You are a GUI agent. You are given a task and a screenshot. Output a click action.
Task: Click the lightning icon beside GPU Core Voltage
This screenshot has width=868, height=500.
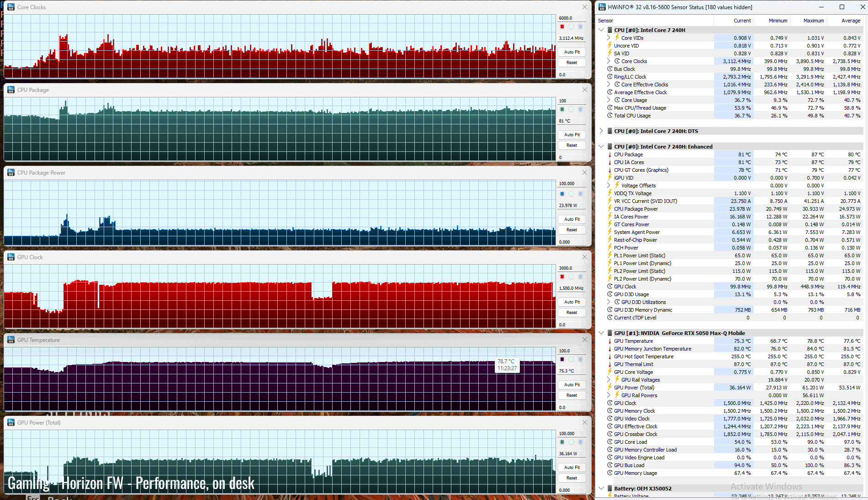pyautogui.click(x=610, y=372)
